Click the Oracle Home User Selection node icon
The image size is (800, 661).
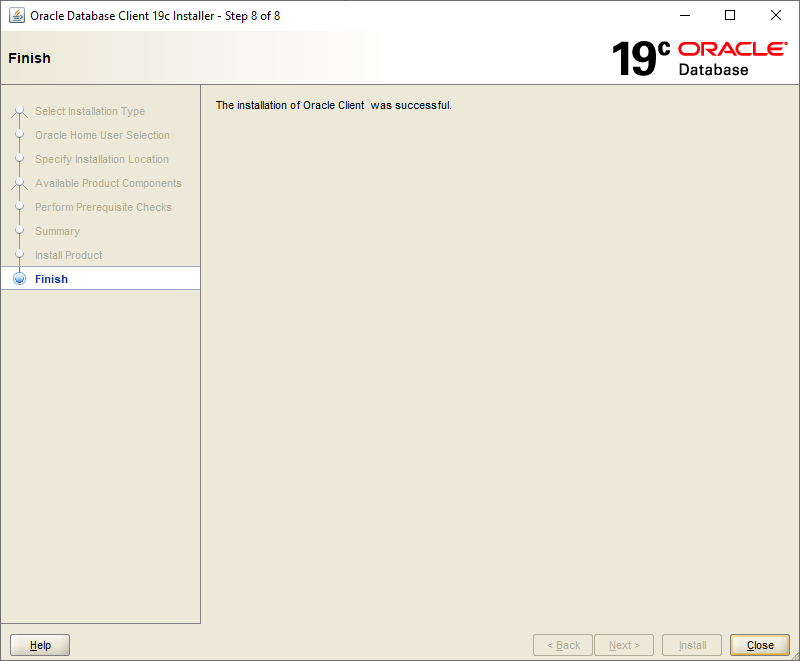19,134
